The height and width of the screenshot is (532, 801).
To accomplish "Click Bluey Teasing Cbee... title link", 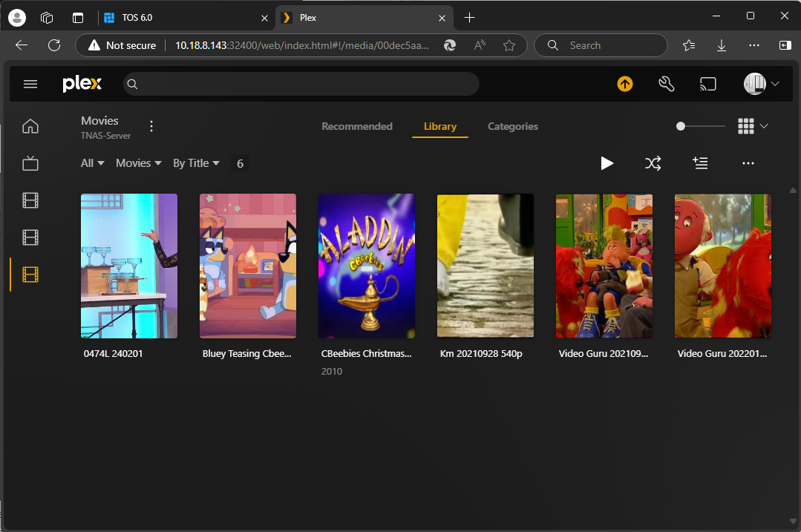I will point(246,353).
